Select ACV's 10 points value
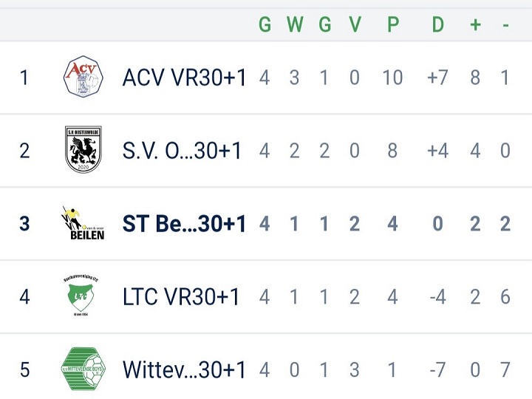Image resolution: width=532 pixels, height=399 pixels. click(x=392, y=78)
